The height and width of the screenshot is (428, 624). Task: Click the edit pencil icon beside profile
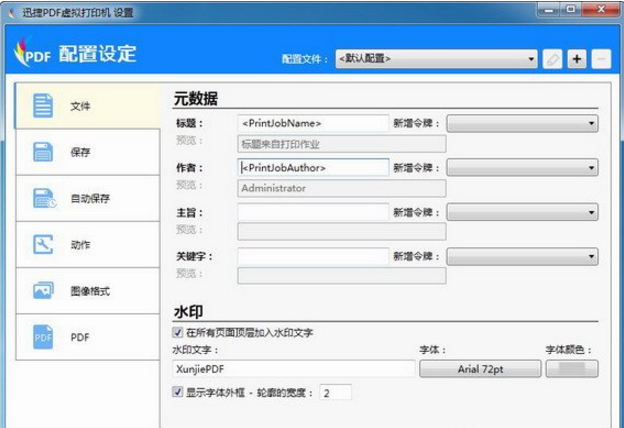pos(552,59)
